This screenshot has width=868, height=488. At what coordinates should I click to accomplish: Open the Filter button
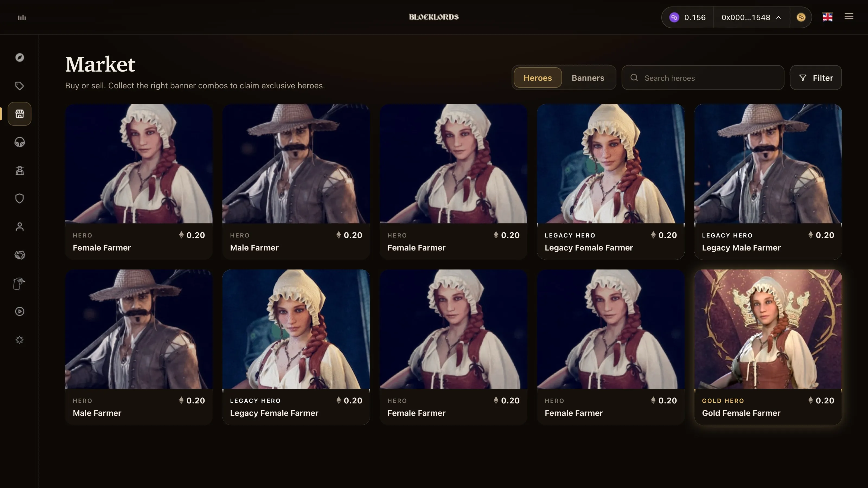click(x=815, y=78)
